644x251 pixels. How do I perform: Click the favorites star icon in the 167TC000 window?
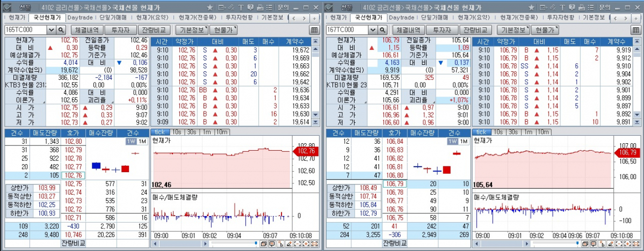[x=531, y=8]
